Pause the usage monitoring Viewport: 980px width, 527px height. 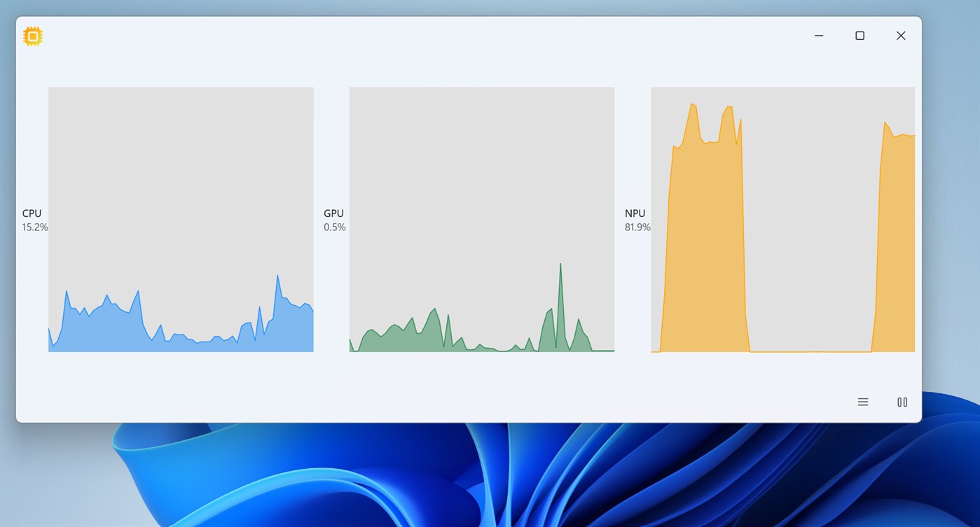click(x=902, y=402)
